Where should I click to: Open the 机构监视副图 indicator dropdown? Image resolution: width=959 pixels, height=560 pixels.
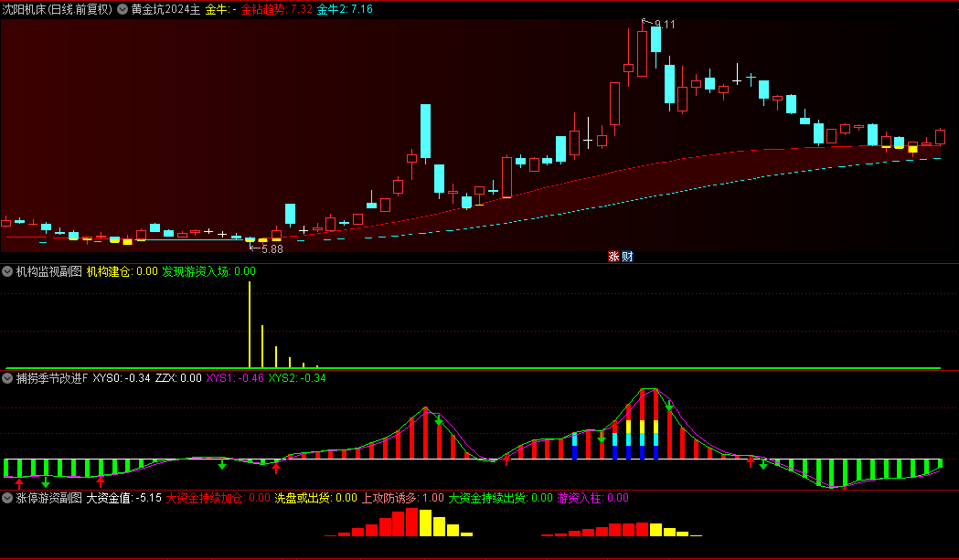tap(7, 271)
